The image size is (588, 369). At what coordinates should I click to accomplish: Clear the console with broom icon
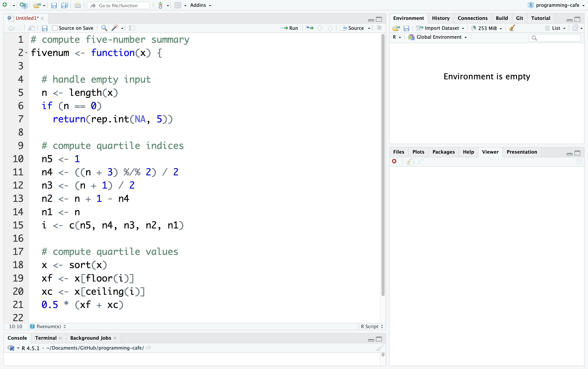click(x=379, y=348)
